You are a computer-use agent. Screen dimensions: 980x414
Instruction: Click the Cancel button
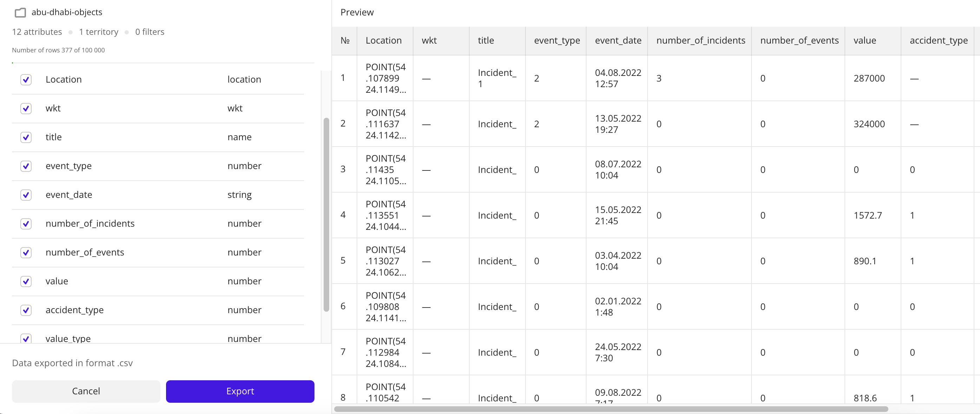(86, 391)
